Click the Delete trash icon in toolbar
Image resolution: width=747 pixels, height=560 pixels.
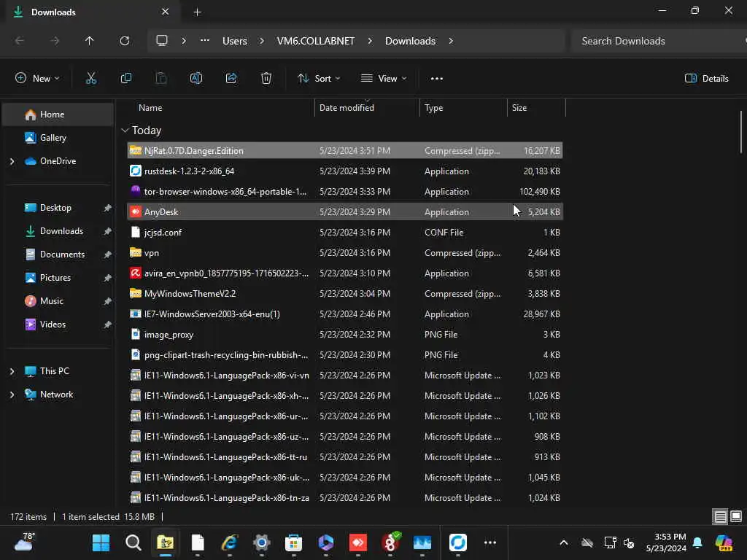click(266, 79)
